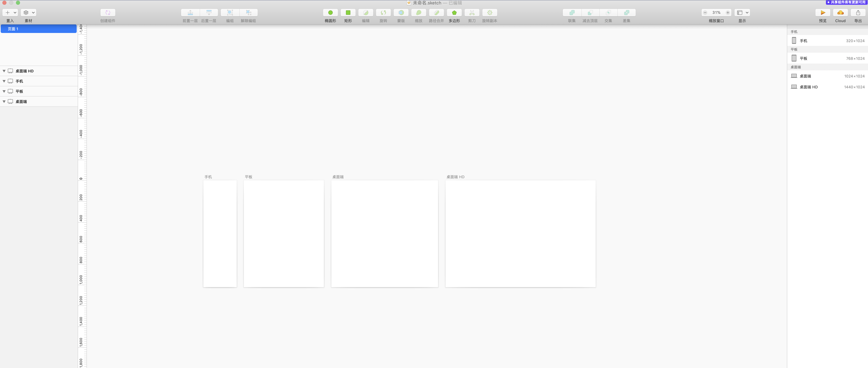Click the Cloud upload icon
The height and width of the screenshot is (368, 868).
pyautogui.click(x=840, y=13)
